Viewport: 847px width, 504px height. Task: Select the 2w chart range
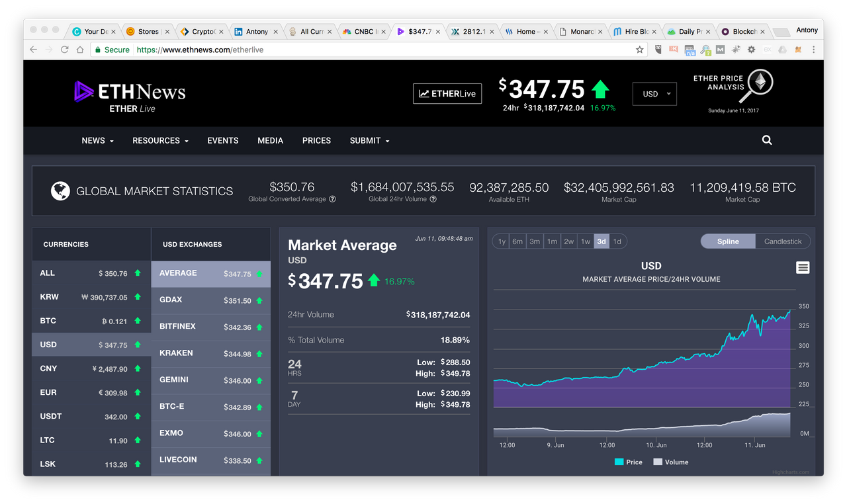569,241
